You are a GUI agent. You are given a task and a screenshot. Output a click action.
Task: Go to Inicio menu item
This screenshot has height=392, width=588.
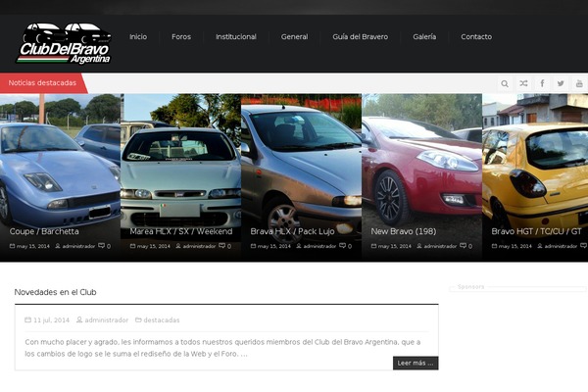138,37
